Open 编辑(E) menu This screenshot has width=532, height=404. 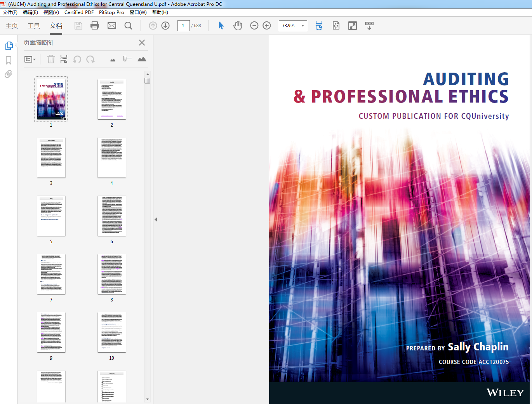tap(30, 12)
